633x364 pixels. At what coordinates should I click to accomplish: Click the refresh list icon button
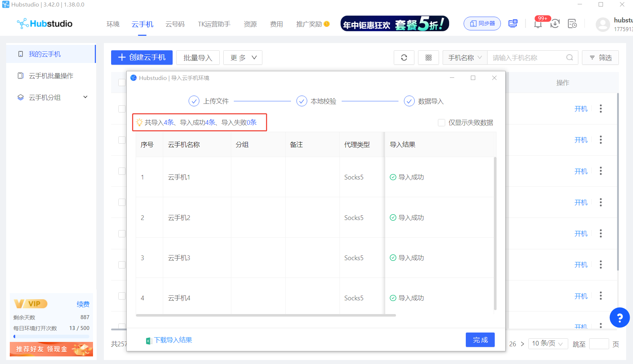pos(404,58)
